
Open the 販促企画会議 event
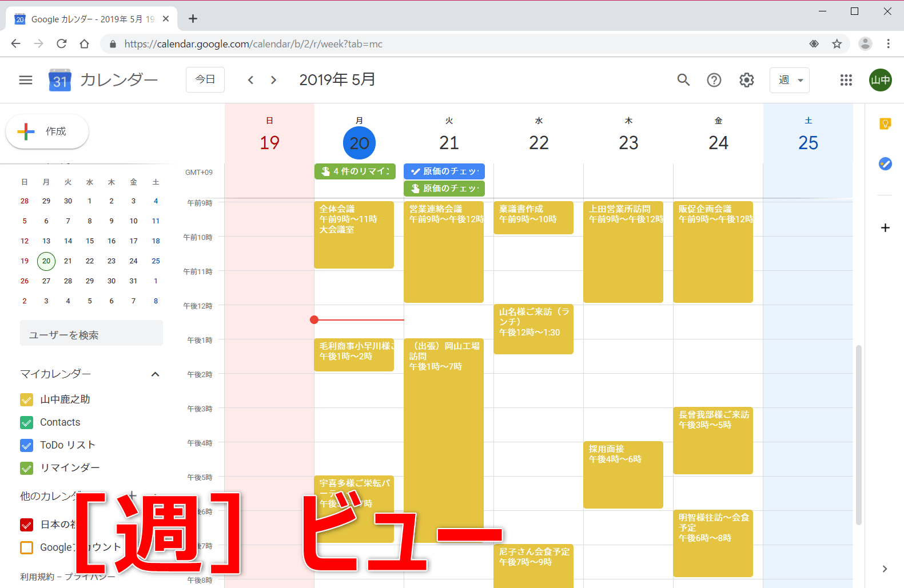pos(713,252)
